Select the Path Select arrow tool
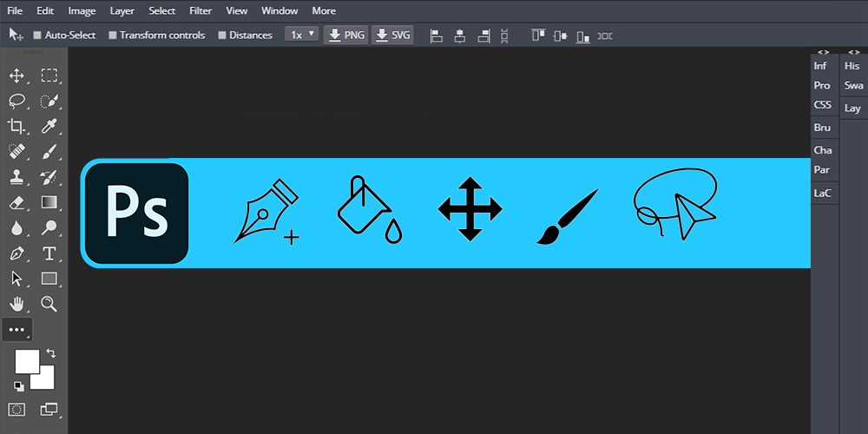The height and width of the screenshot is (434, 868). tap(16, 279)
